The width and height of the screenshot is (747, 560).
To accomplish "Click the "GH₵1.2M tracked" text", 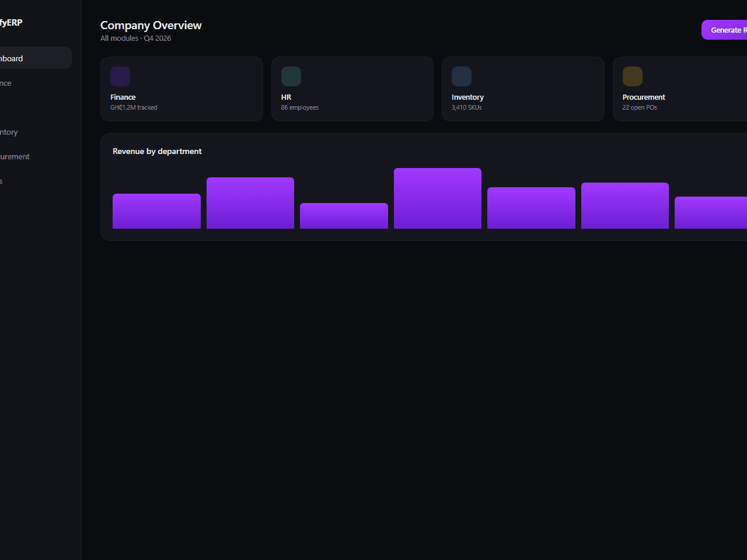I will (x=134, y=107).
